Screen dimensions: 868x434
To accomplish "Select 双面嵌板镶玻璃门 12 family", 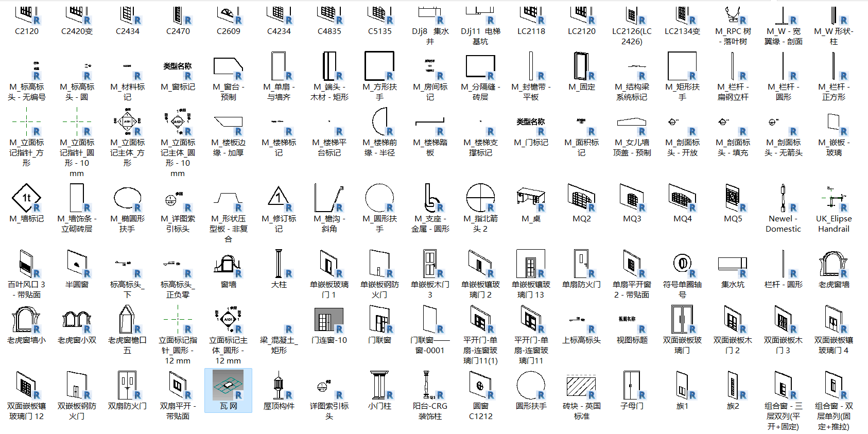I will [26, 395].
